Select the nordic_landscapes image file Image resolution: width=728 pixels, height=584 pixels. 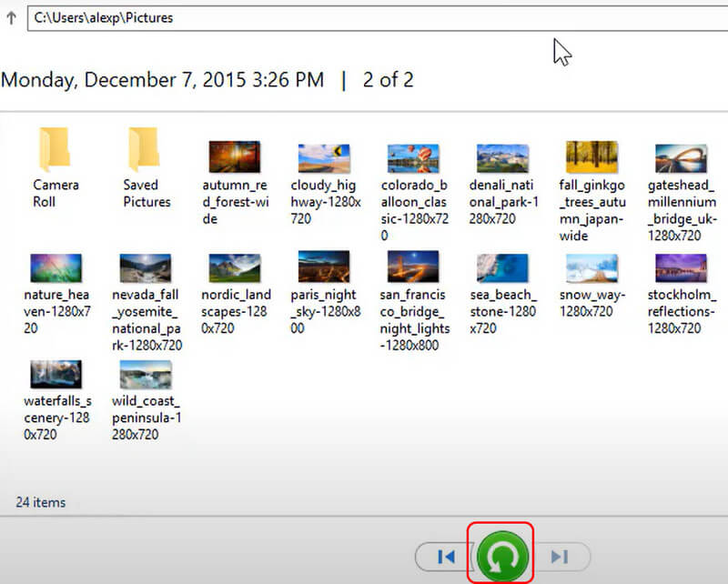click(x=235, y=268)
